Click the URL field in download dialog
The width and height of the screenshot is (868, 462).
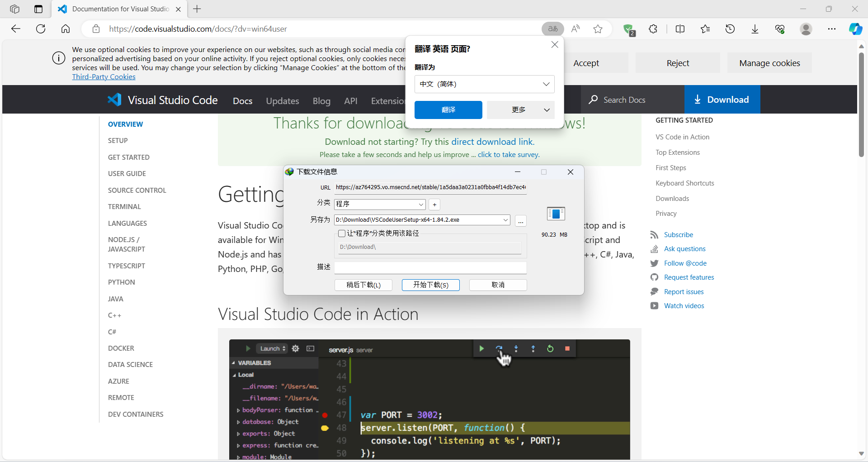430,187
